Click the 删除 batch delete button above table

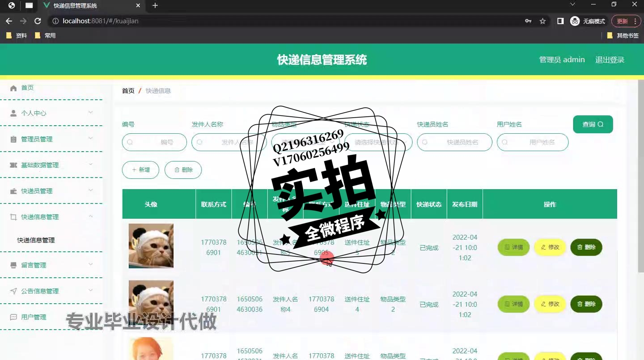(x=183, y=170)
